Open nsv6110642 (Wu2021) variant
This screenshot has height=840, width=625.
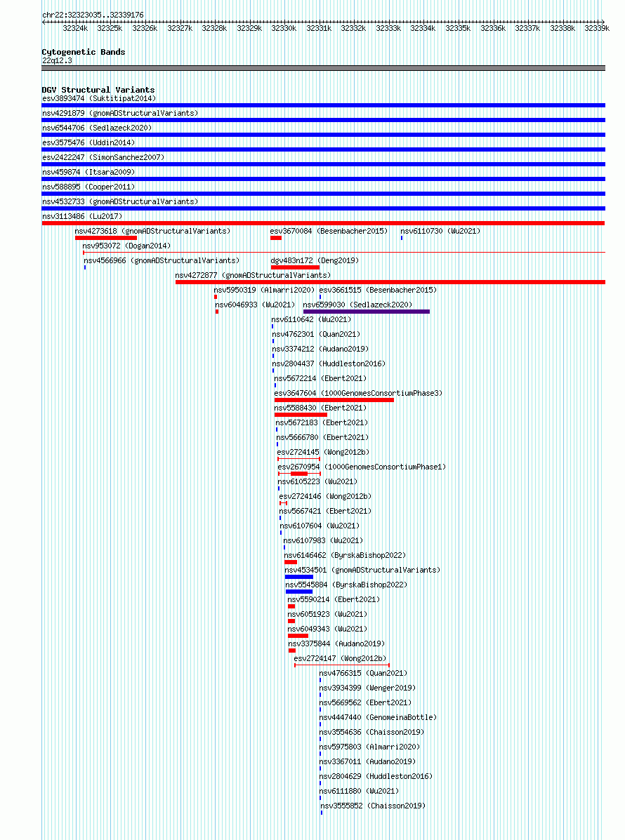click(311, 319)
